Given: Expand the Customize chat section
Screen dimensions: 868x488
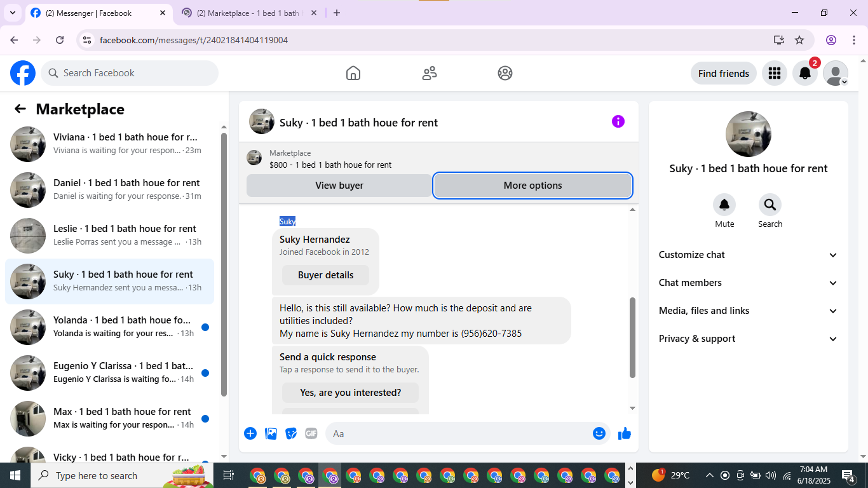Looking at the screenshot, I should (749, 255).
